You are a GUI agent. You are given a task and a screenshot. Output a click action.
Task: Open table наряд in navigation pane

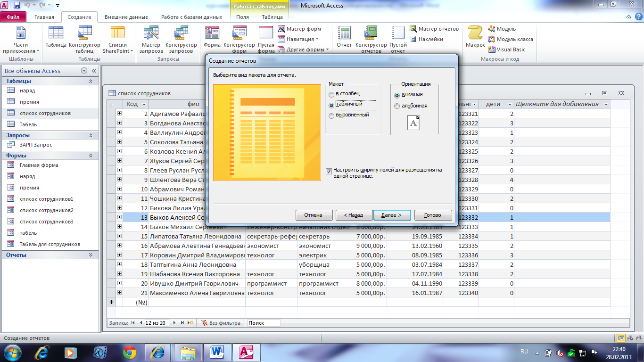click(27, 90)
